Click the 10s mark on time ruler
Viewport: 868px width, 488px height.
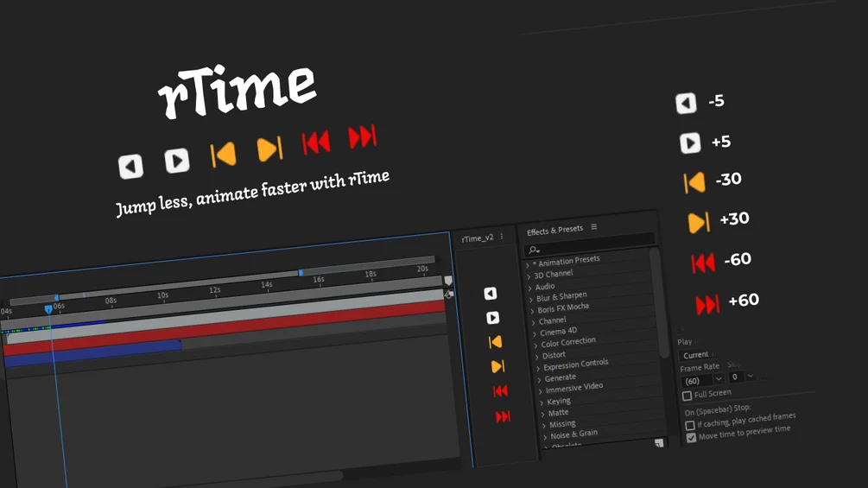point(162,295)
